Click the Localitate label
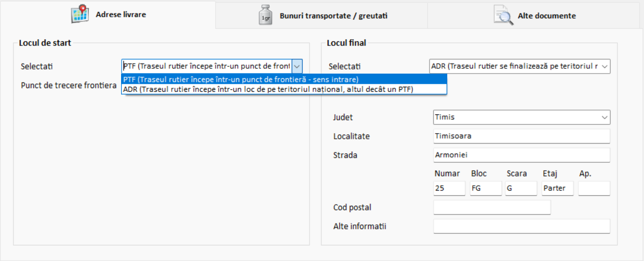The image size is (644, 261). [x=351, y=136]
